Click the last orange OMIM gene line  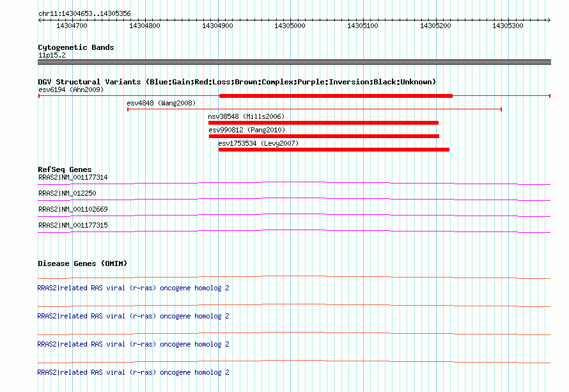click(x=294, y=361)
